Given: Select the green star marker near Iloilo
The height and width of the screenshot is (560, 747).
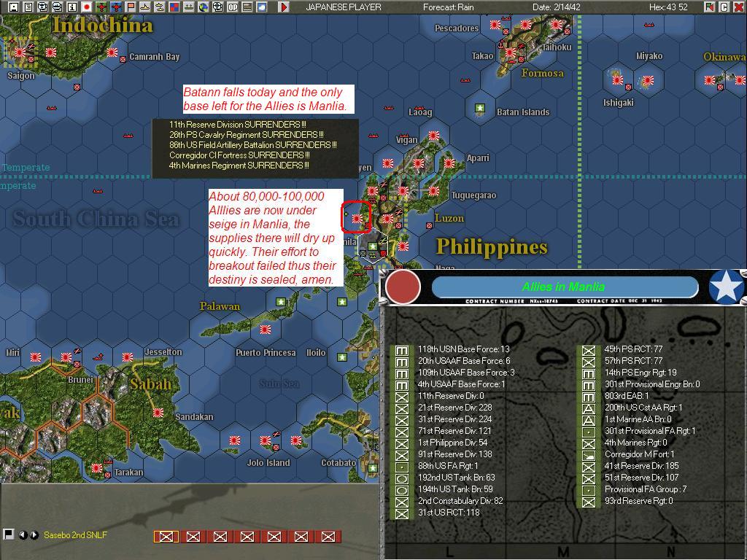Looking at the screenshot, I should pos(341,357).
